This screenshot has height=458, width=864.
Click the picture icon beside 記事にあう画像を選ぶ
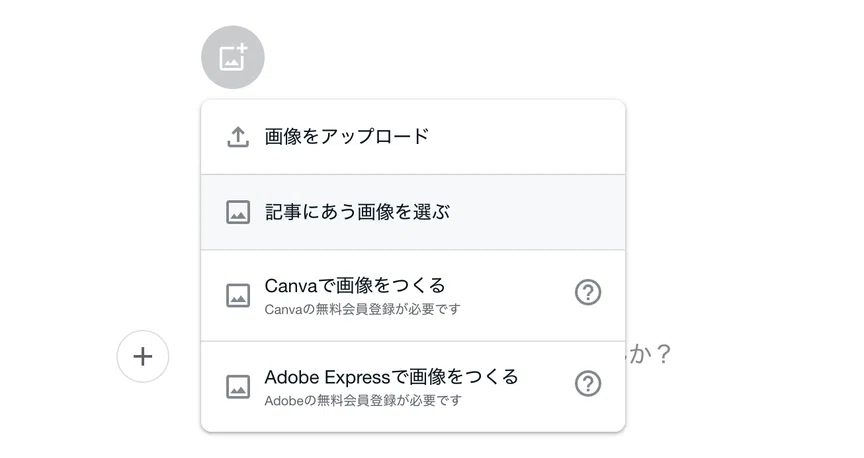tap(238, 212)
